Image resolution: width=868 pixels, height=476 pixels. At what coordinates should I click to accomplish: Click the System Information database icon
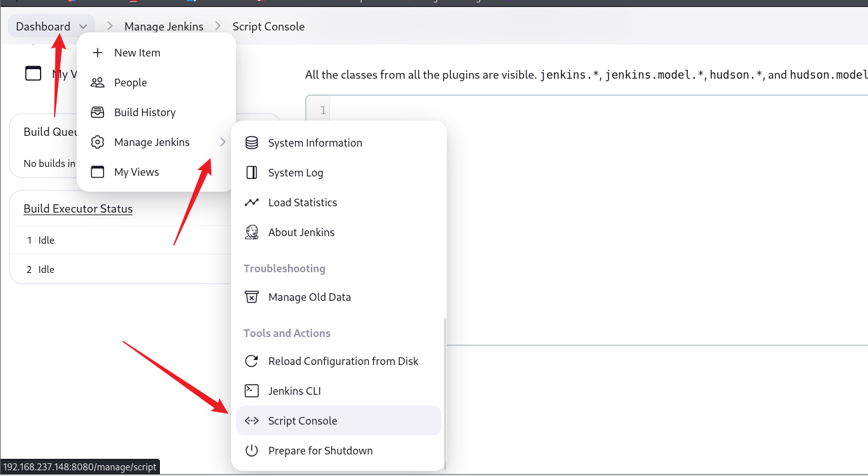tap(252, 143)
